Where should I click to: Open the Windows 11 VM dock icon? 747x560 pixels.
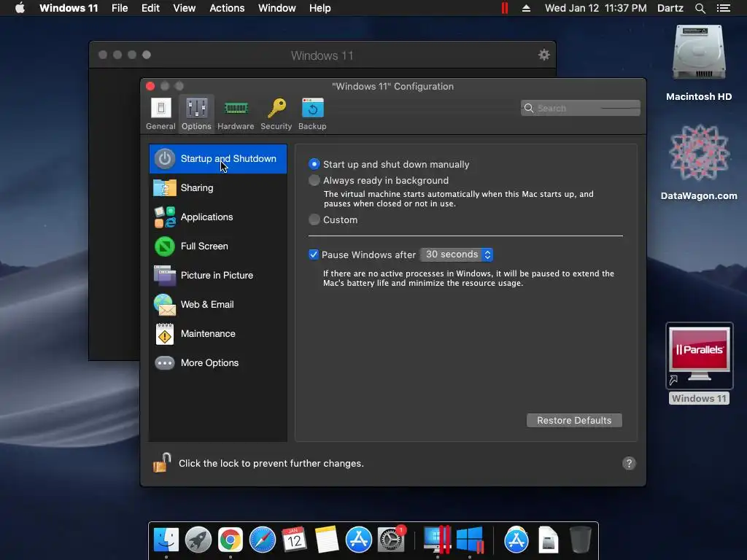click(x=470, y=540)
